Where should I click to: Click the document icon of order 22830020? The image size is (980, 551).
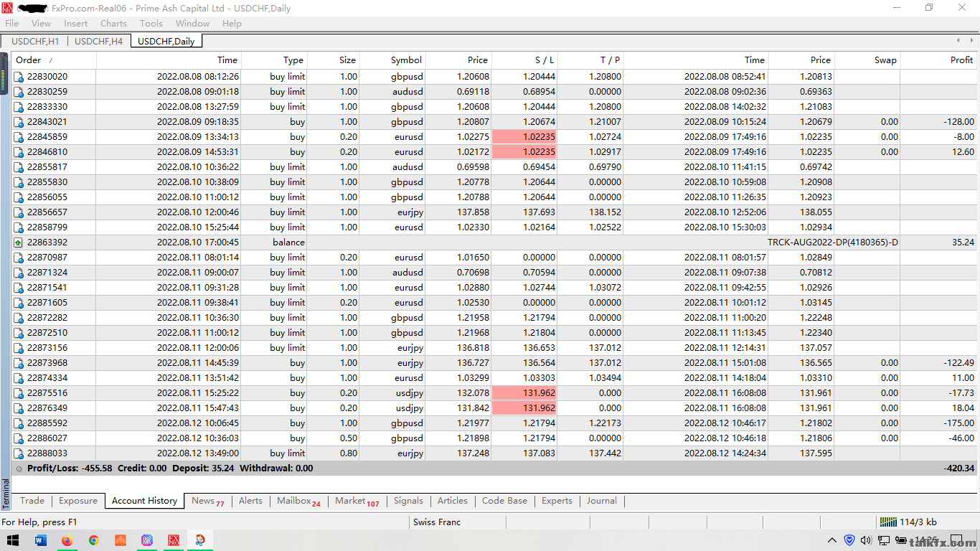click(19, 77)
